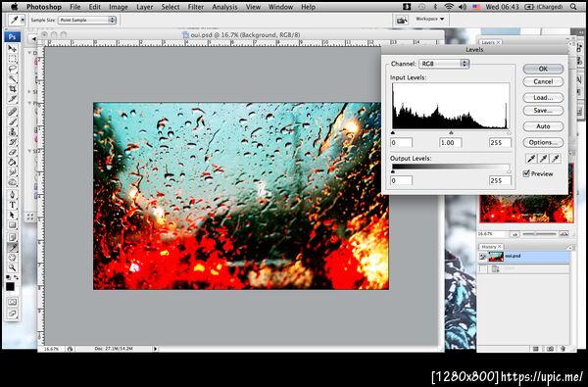Select the Notes tool

tap(13, 237)
